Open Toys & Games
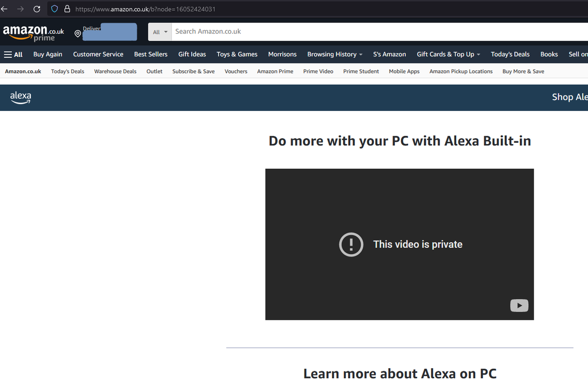This screenshot has width=588, height=386. [x=237, y=54]
